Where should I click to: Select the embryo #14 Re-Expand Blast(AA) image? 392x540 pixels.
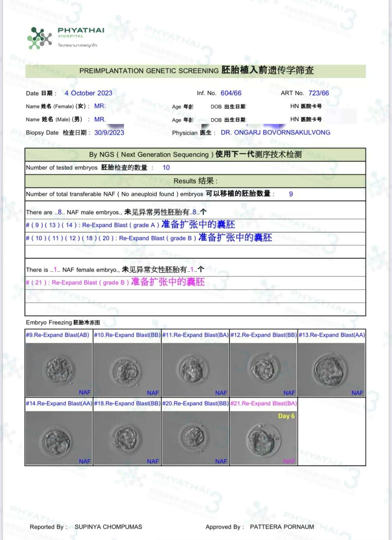click(x=59, y=438)
